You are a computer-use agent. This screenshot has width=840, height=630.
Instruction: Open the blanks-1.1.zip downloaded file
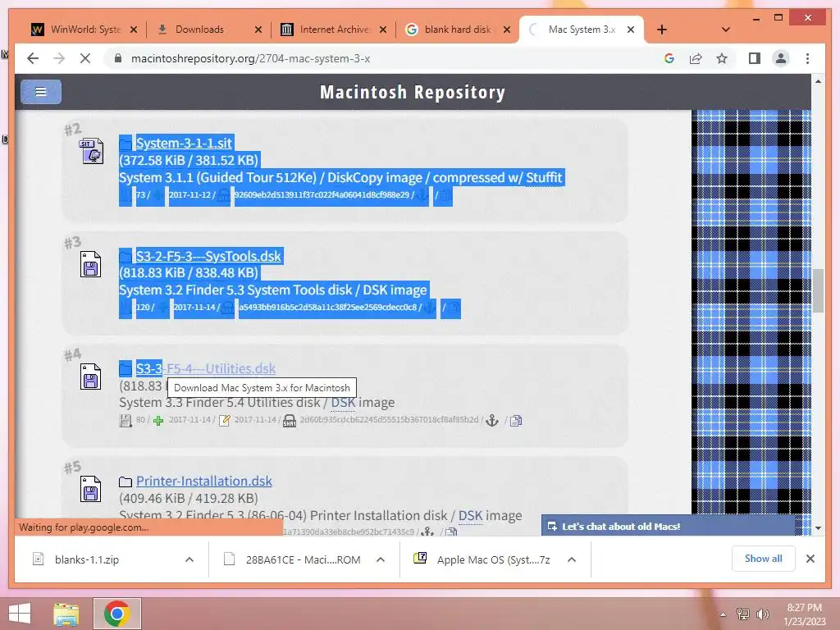click(87, 559)
